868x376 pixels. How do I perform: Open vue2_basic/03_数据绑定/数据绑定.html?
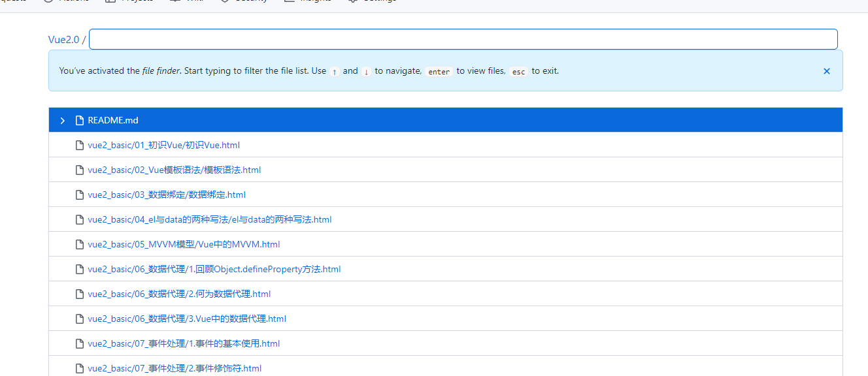click(167, 195)
